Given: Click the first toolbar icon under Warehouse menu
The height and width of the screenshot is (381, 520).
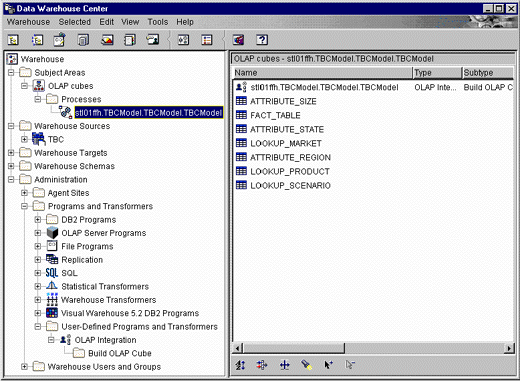Looking at the screenshot, I should (13, 40).
